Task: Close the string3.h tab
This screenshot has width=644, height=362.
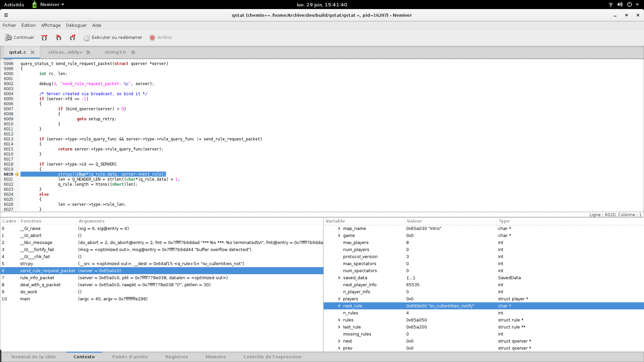Action: (133, 52)
